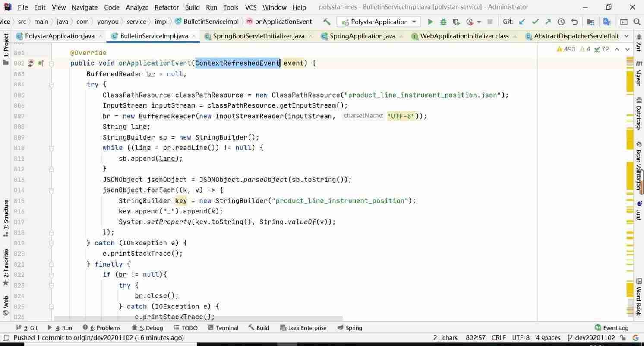The width and height of the screenshot is (644, 346).
Task: Collapse the try block fold marker
Action: point(51,85)
